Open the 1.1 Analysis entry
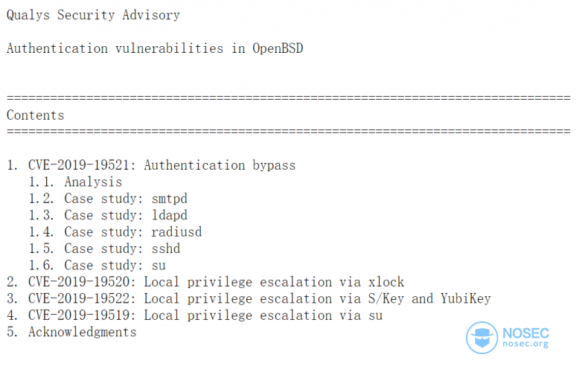This screenshot has height=372, width=588. tap(75, 182)
